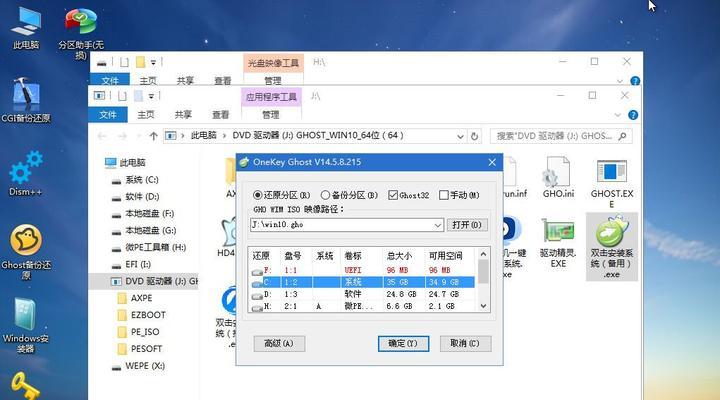Select the 驱动精灵.EXE file icon

point(558,242)
